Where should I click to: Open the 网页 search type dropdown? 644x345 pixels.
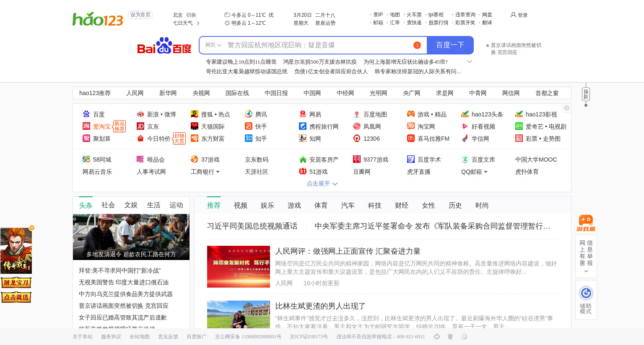coord(213,45)
